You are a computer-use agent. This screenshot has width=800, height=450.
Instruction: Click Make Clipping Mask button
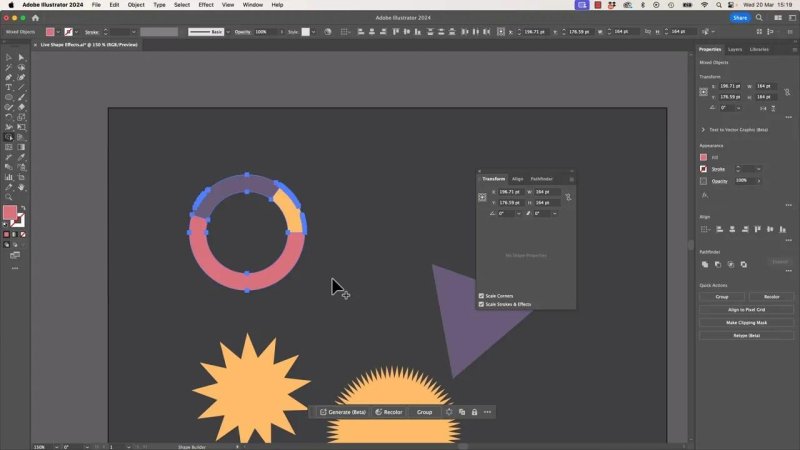coord(746,322)
